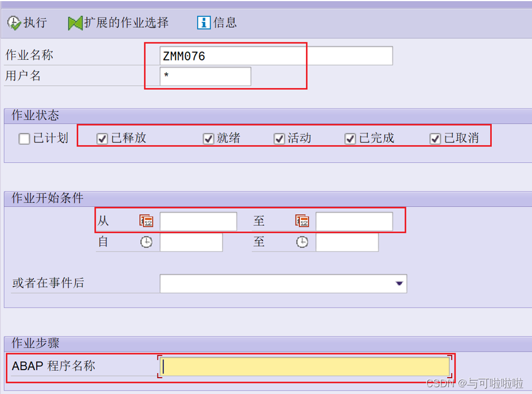Click the clock icon beside the second 至 field
The image size is (532, 394).
[x=302, y=242]
